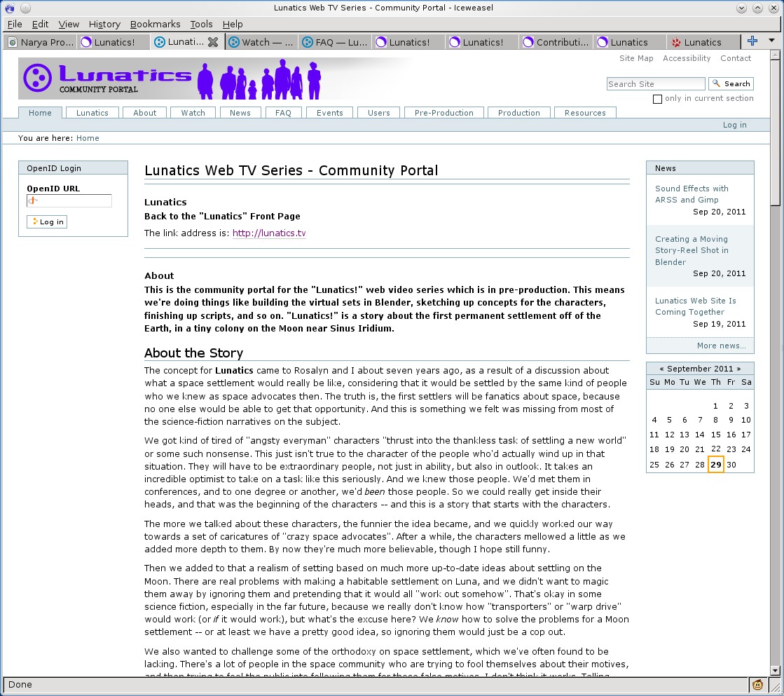Open 'Sound Effects with ARSS and Gimp' news
784x696 pixels.
(692, 194)
